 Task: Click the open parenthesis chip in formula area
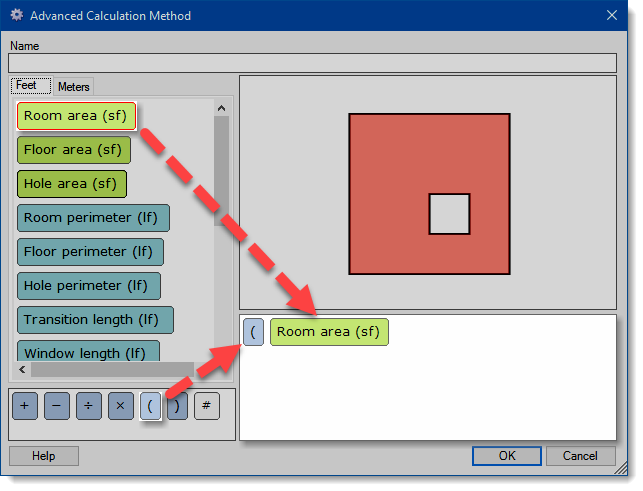[253, 332]
